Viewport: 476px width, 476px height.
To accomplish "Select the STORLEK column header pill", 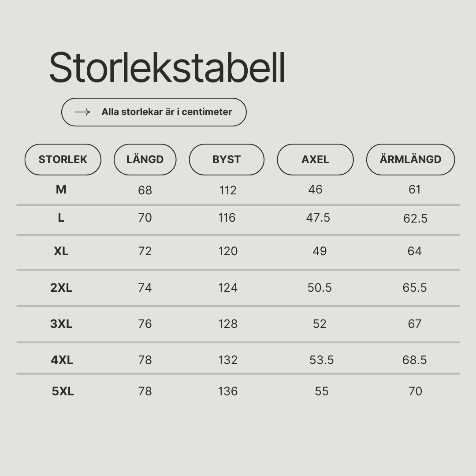I will coord(63,160).
